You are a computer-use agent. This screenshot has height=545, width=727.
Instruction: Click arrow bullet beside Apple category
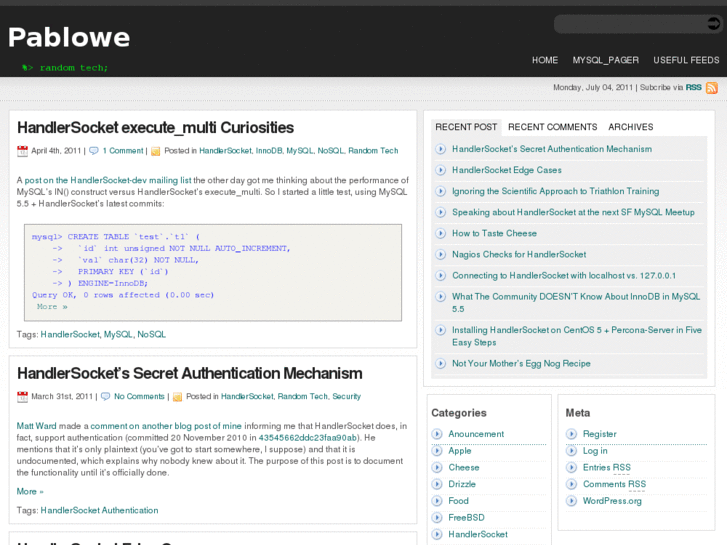click(437, 451)
